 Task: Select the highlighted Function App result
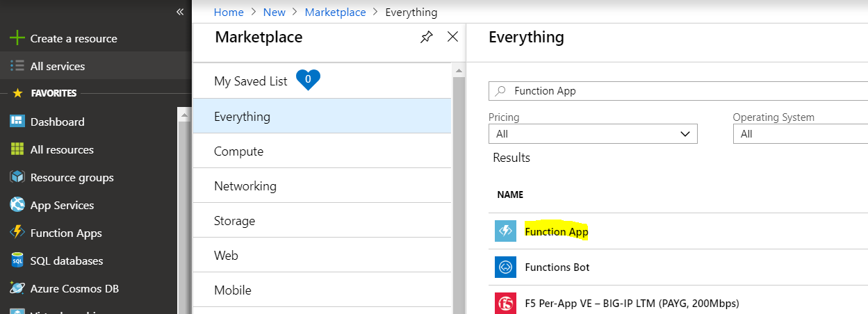pyautogui.click(x=557, y=231)
